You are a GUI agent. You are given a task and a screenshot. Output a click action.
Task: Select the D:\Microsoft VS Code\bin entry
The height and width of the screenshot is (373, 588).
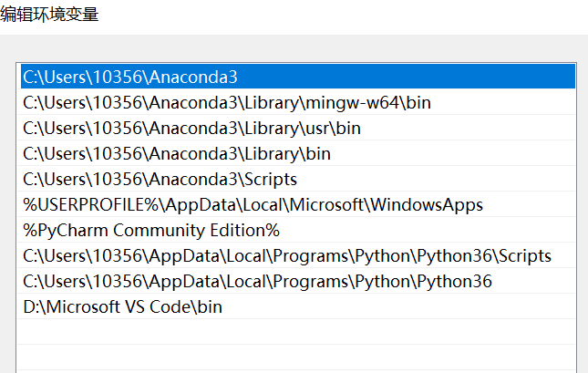click(x=122, y=306)
